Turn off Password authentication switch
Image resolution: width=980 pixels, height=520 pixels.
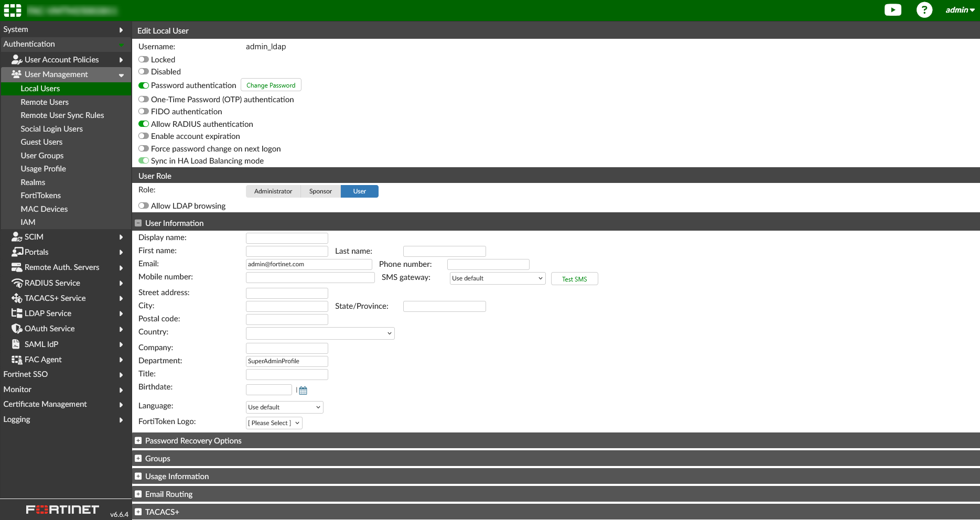[x=144, y=85]
